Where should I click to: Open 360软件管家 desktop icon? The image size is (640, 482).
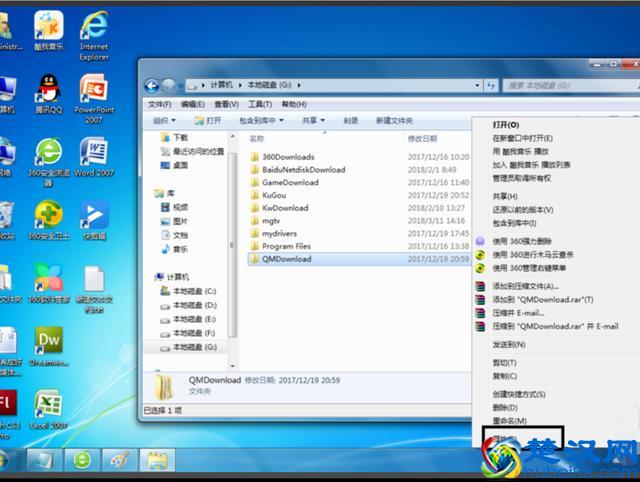pyautogui.click(x=49, y=284)
